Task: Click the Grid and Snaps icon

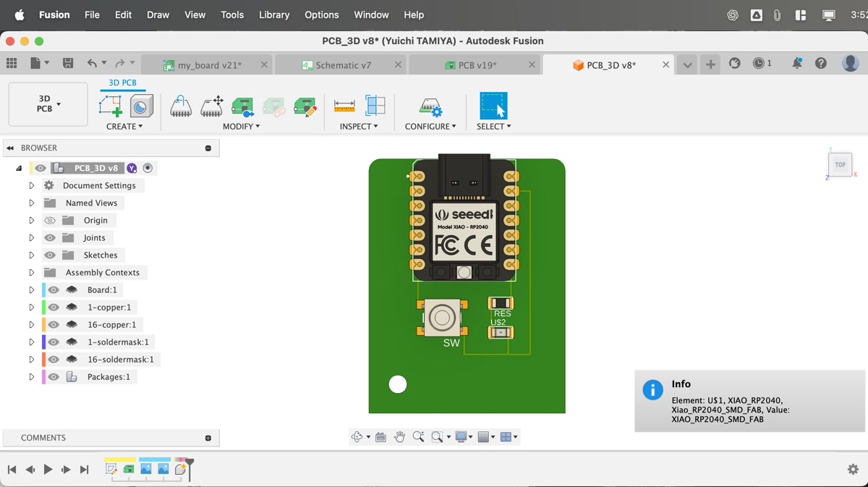Action: point(483,437)
